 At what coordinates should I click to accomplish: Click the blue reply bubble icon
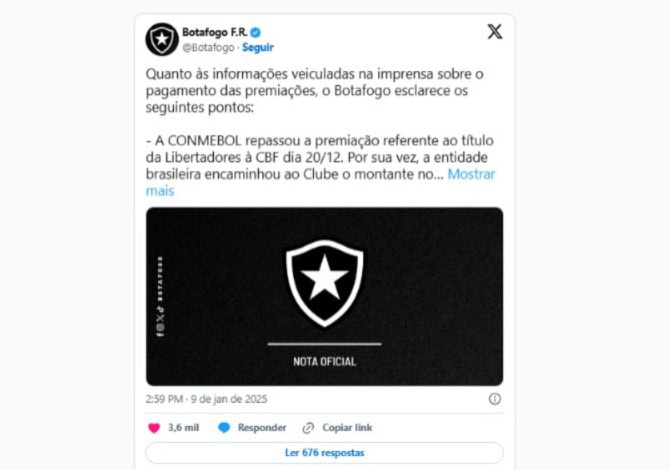pyautogui.click(x=224, y=428)
